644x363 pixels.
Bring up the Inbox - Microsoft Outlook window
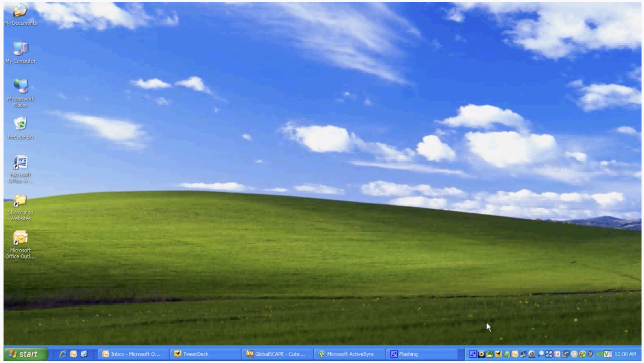tap(131, 354)
